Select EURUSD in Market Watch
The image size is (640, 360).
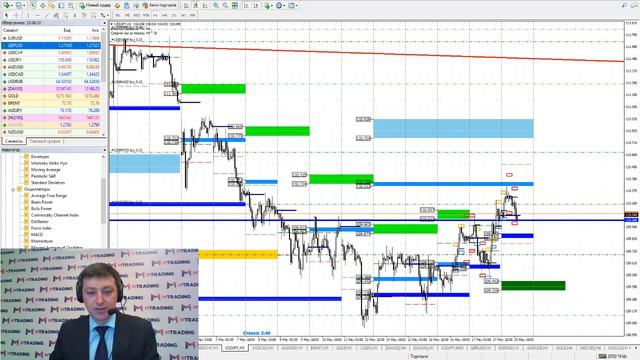coord(51,38)
